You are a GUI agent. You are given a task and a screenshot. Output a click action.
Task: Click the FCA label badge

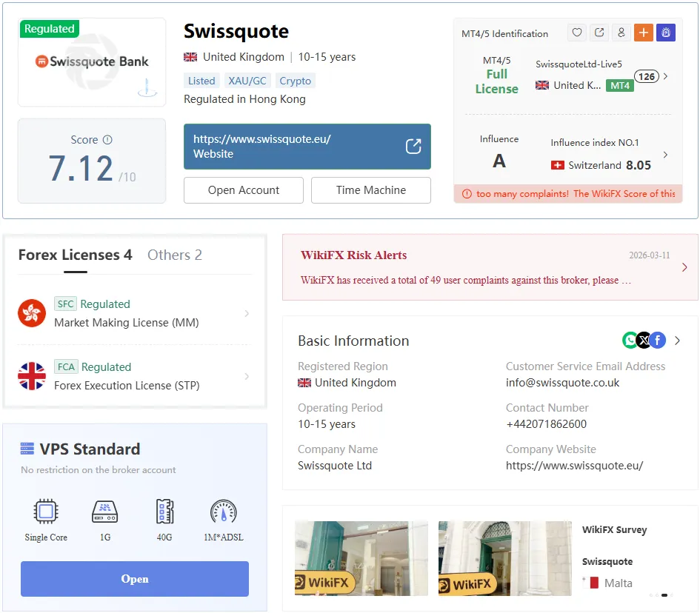click(x=66, y=366)
